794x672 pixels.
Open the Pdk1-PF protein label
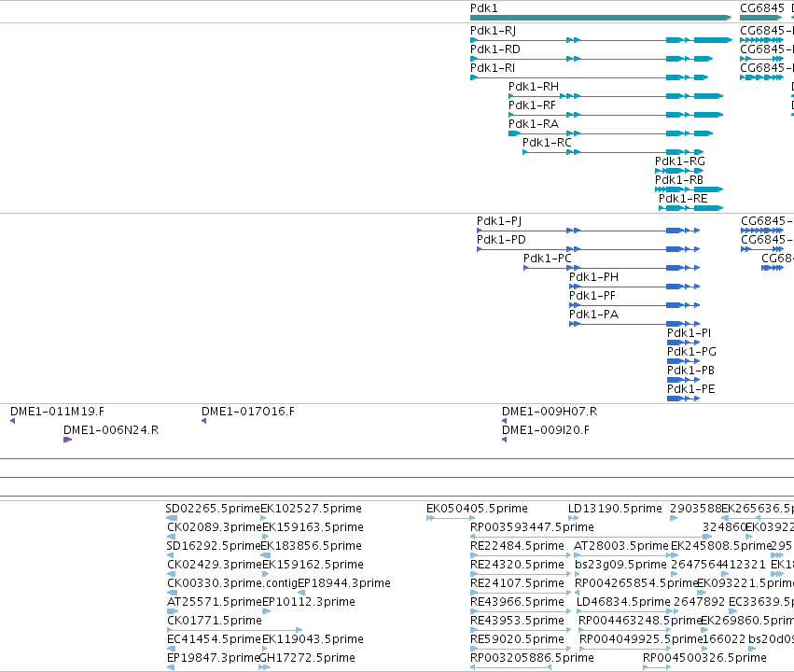[592, 296]
